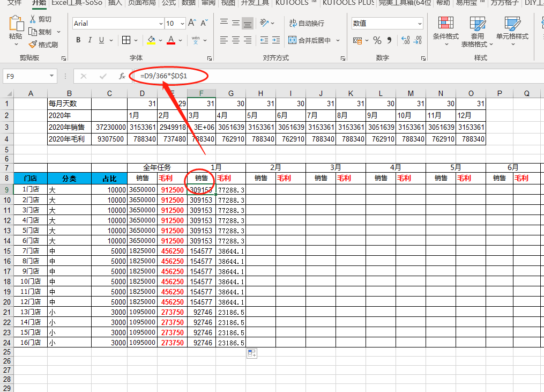Click Decrease Font Size icon
Image resolution: width=544 pixels, height=392 pixels.
coord(204,23)
